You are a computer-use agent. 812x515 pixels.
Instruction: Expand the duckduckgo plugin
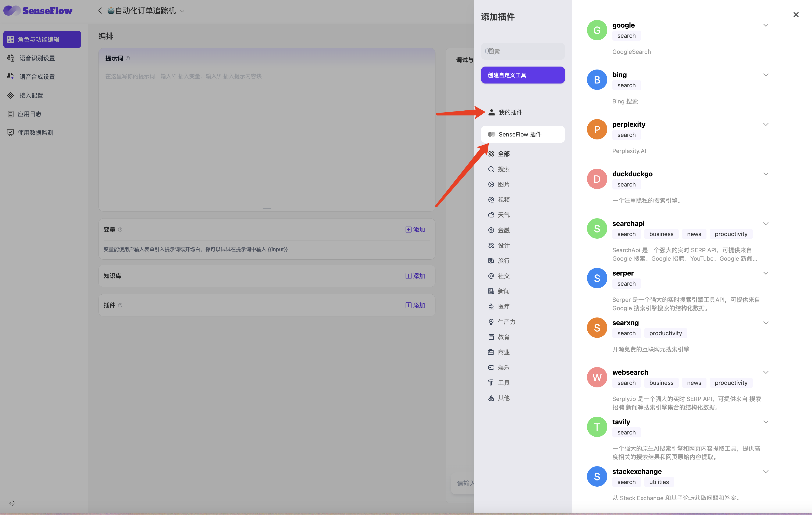point(766,174)
